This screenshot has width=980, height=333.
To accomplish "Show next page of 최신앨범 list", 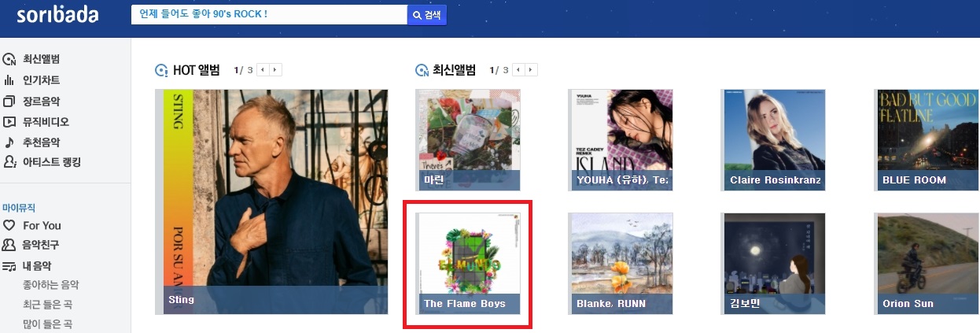I will 532,70.
